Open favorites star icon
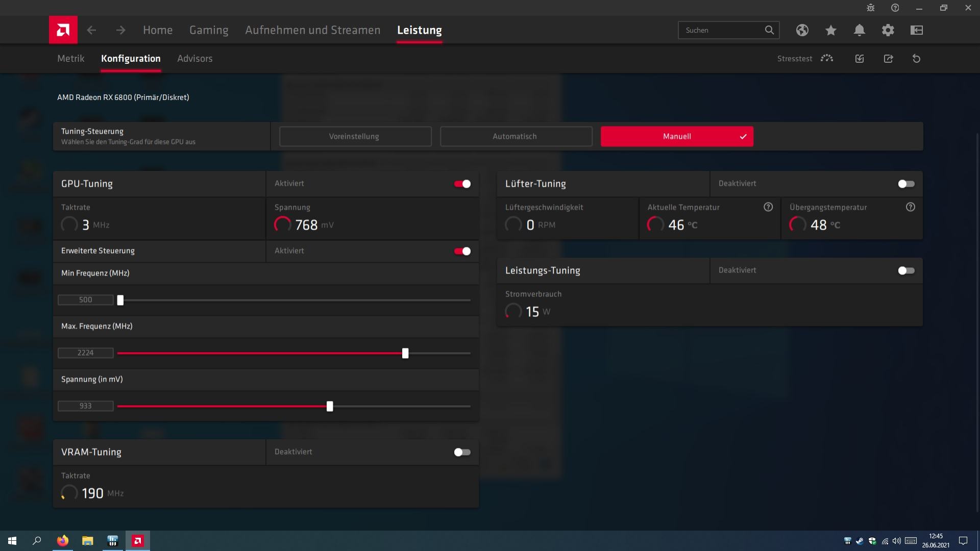The image size is (980, 551). point(831,30)
